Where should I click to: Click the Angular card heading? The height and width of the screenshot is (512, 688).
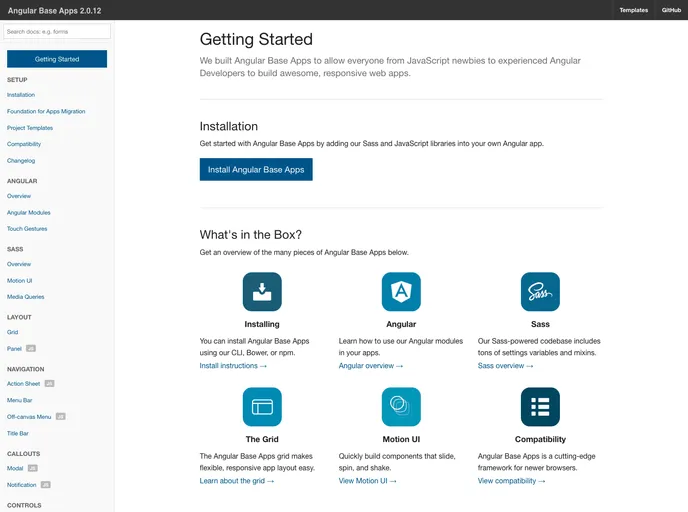pyautogui.click(x=401, y=324)
